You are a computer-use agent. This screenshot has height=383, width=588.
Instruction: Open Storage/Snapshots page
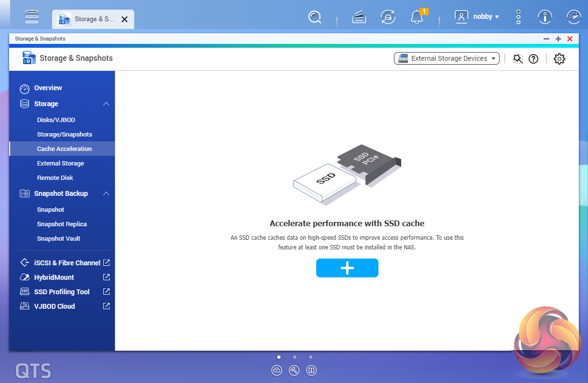[65, 134]
